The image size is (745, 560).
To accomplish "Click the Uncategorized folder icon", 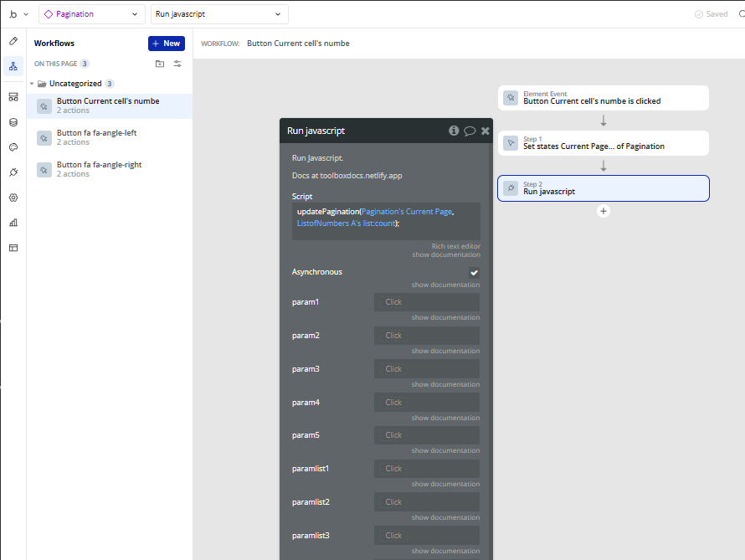I will tap(42, 84).
